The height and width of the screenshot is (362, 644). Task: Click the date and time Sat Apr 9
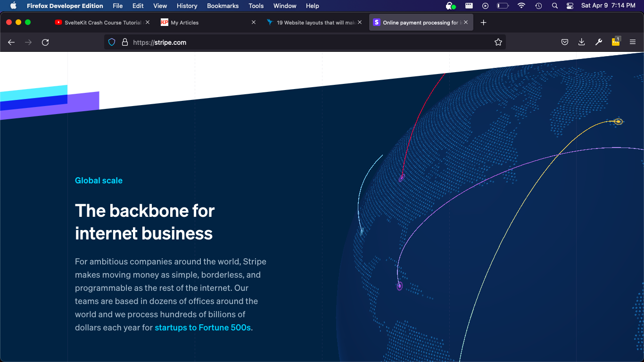pyautogui.click(x=608, y=6)
